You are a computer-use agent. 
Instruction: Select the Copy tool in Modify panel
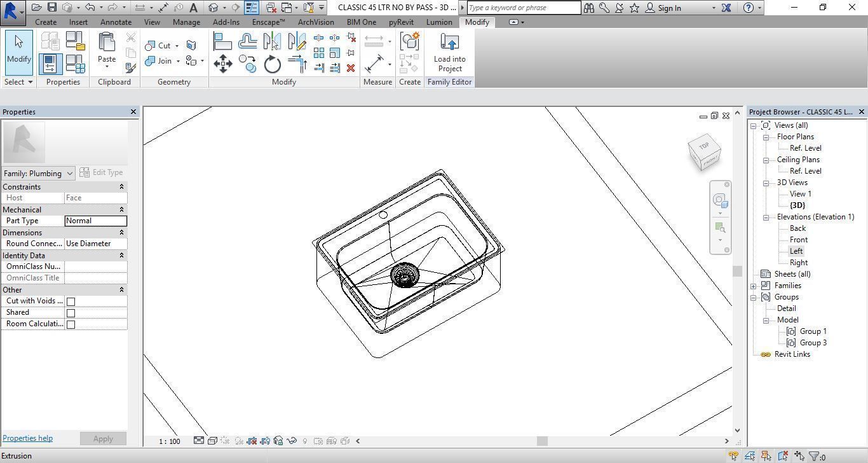tap(247, 64)
